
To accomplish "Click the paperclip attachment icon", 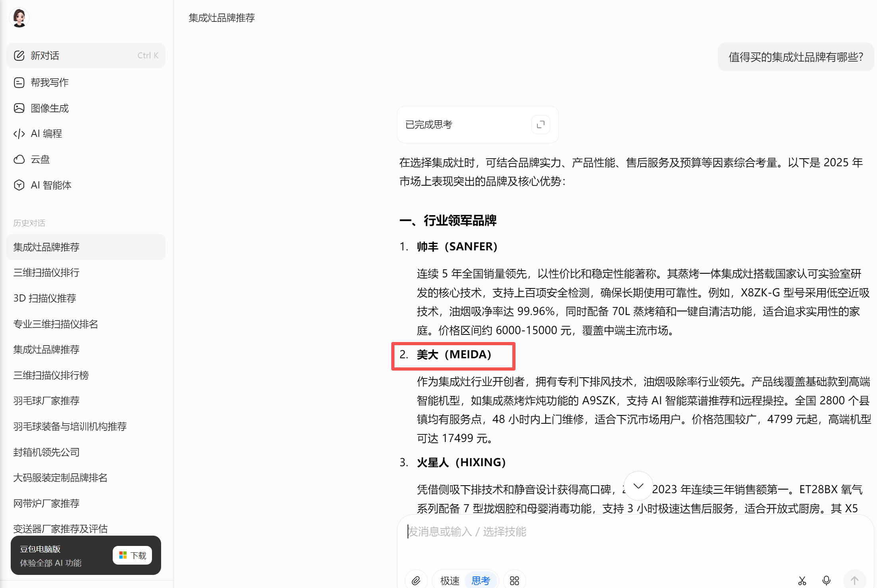I will [x=416, y=580].
